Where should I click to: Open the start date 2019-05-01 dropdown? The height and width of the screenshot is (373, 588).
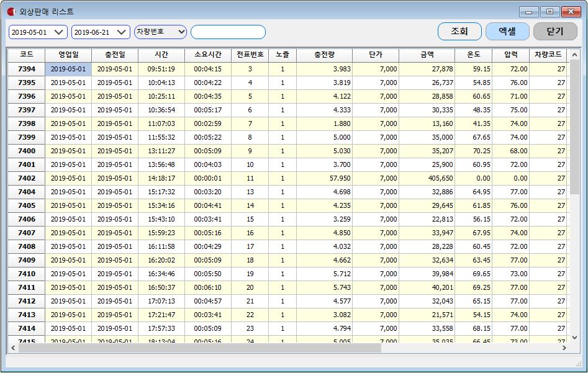click(58, 32)
